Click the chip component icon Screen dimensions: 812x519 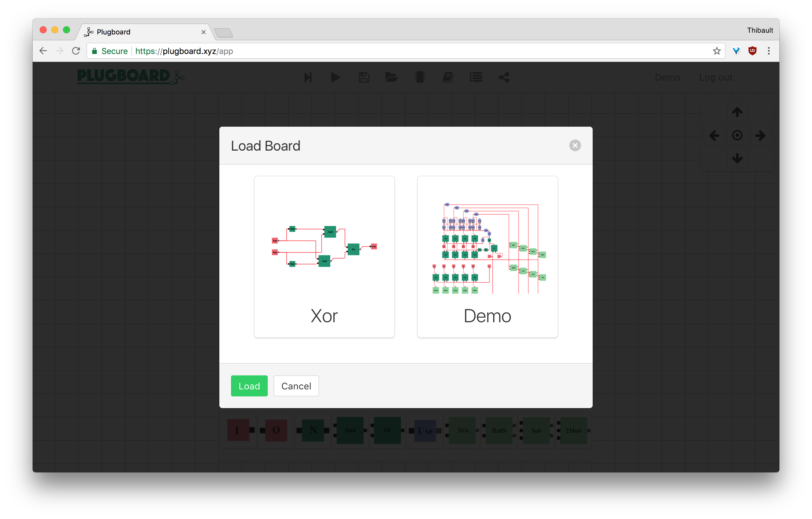(x=420, y=77)
